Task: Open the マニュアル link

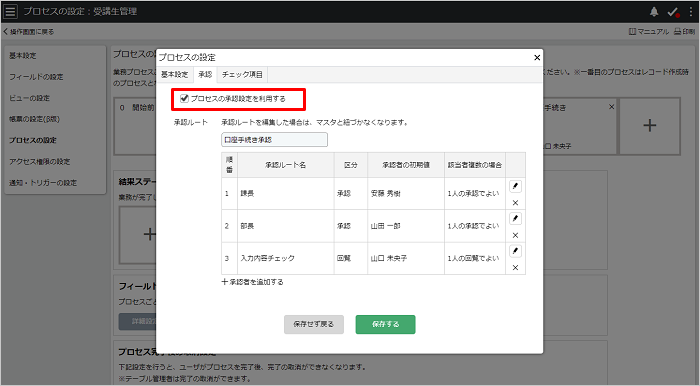Action: 649,32
